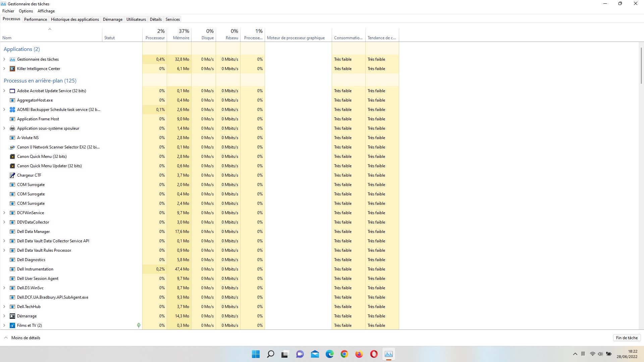Open the volume tray icon
Image resolution: width=644 pixels, height=362 pixels.
pyautogui.click(x=600, y=354)
